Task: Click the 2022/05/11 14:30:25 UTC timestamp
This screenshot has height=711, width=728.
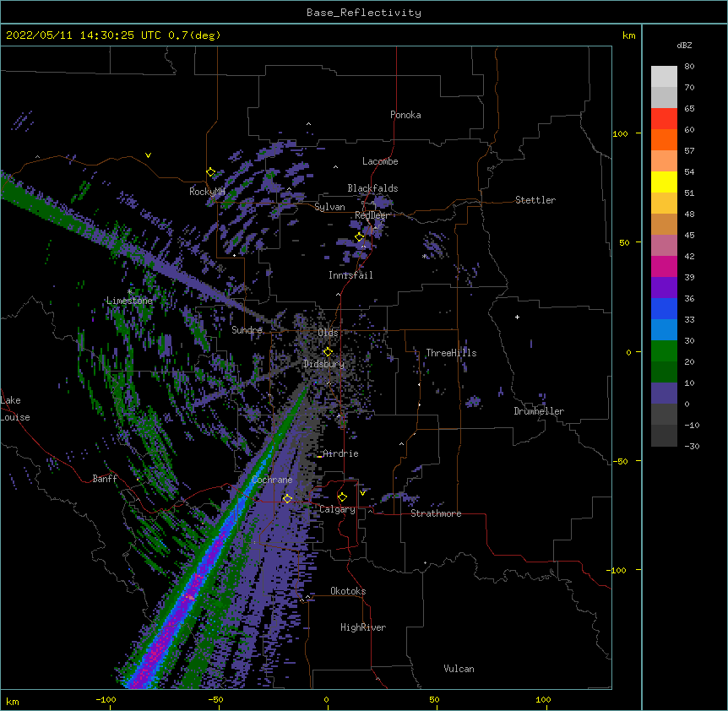Action: (113, 35)
